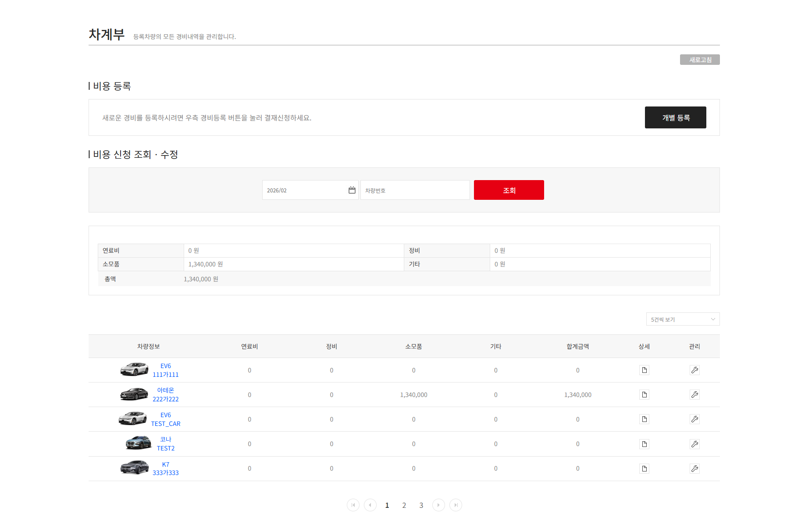Image resolution: width=812 pixels, height=521 pixels.
Task: Click the 합계금액 column header
Action: point(577,347)
